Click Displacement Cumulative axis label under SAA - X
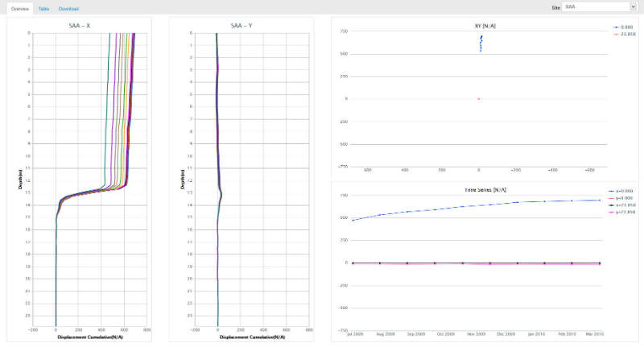The image size is (644, 347). pyautogui.click(x=90, y=337)
